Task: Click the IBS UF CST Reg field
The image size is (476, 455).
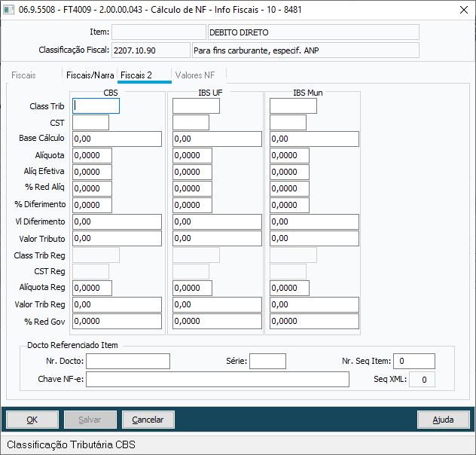Action: click(191, 271)
